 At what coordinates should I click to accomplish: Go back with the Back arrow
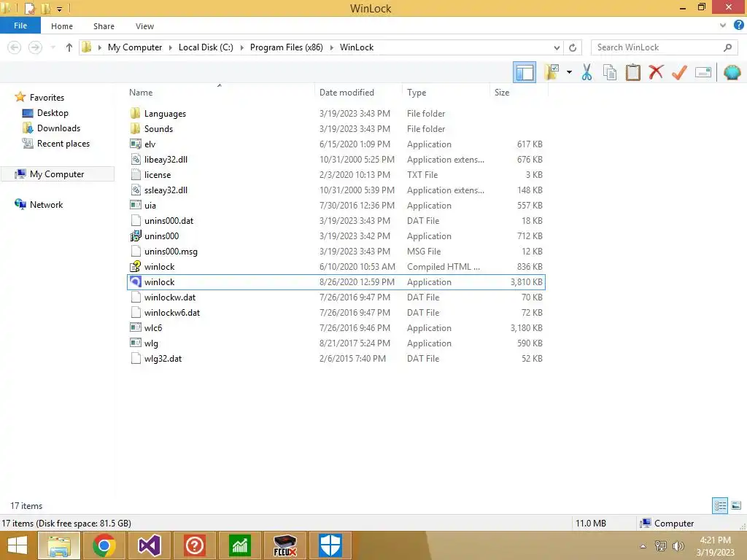pyautogui.click(x=15, y=47)
